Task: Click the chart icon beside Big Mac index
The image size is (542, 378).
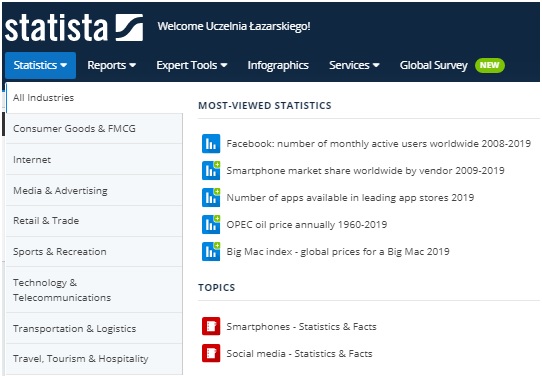Action: (x=211, y=251)
